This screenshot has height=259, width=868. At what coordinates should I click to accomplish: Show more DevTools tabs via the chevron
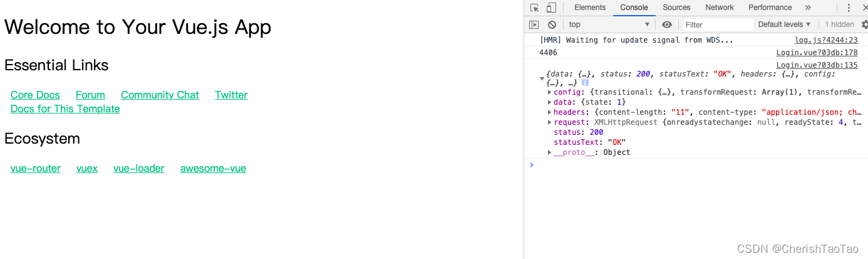[x=808, y=8]
